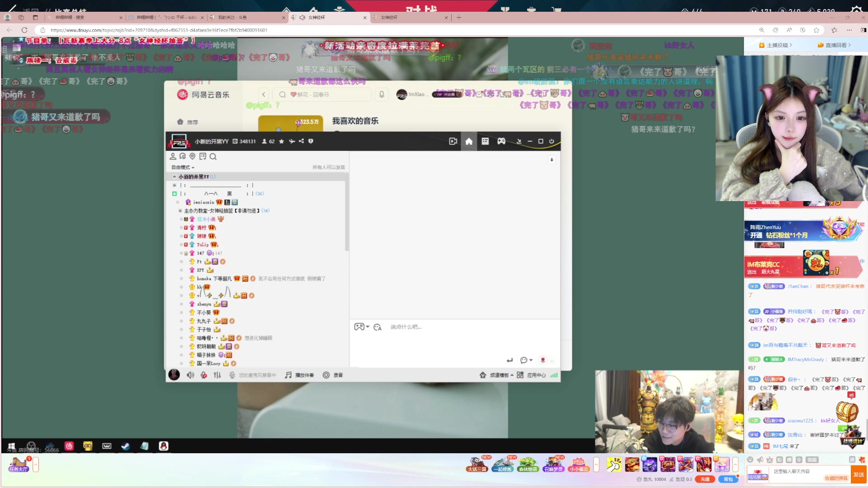The width and height of the screenshot is (868, 488).
Task: Mute the active 女神经杯 tab audio icon
Action: click(x=302, y=17)
